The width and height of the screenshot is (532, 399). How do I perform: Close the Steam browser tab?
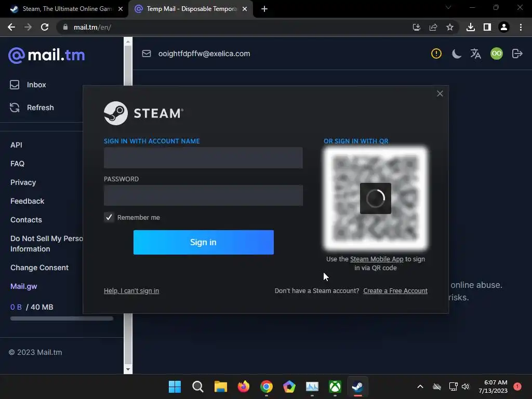pyautogui.click(x=121, y=9)
